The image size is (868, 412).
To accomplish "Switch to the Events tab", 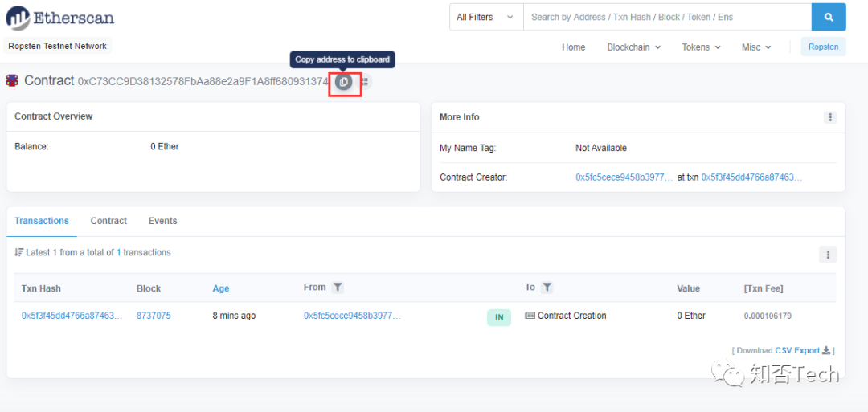I will pos(162,221).
